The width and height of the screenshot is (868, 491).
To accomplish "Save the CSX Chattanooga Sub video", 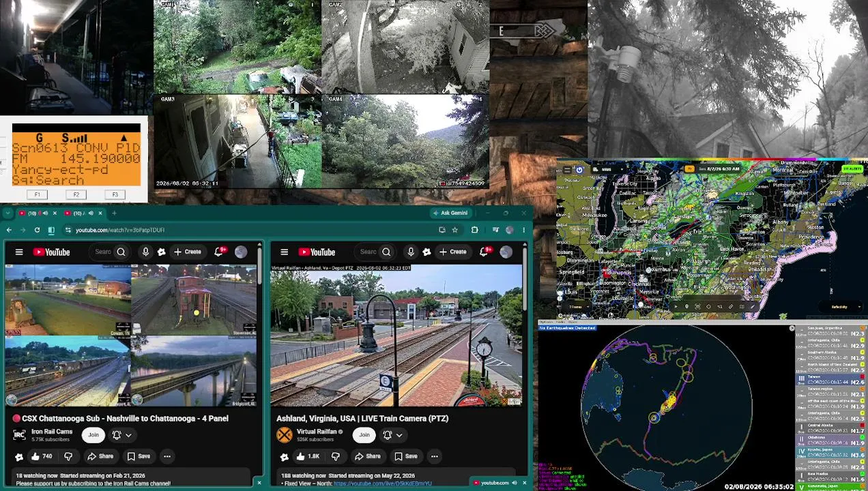I will click(139, 456).
